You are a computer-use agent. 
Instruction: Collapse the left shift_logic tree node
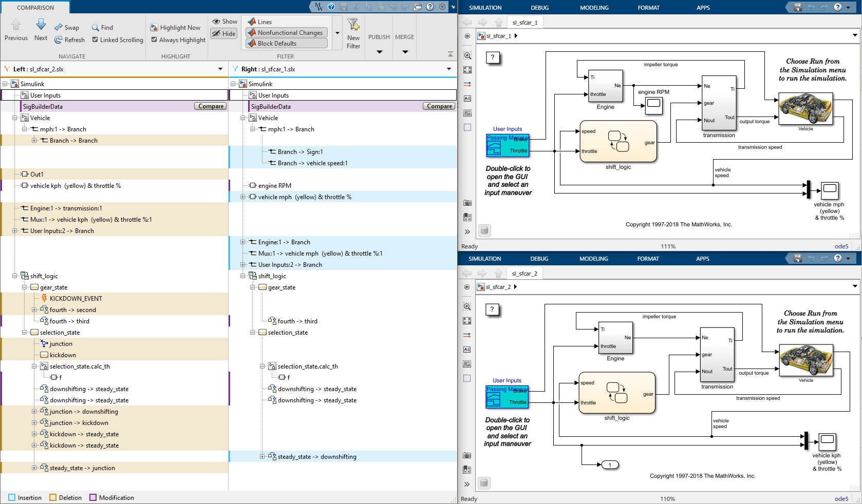click(15, 276)
